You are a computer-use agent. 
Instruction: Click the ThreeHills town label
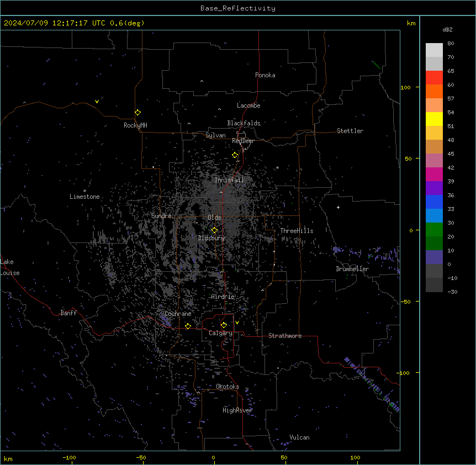(x=297, y=231)
